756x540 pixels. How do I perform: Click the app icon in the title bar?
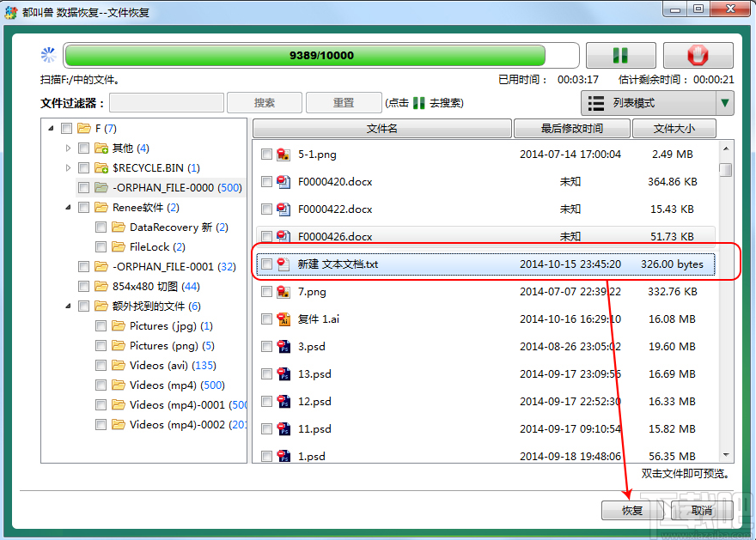11,12
